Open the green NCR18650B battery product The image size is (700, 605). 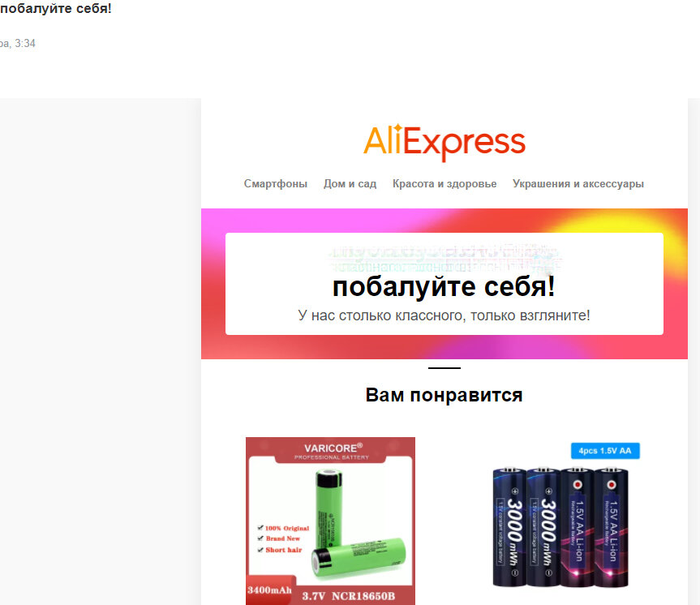[x=330, y=521]
